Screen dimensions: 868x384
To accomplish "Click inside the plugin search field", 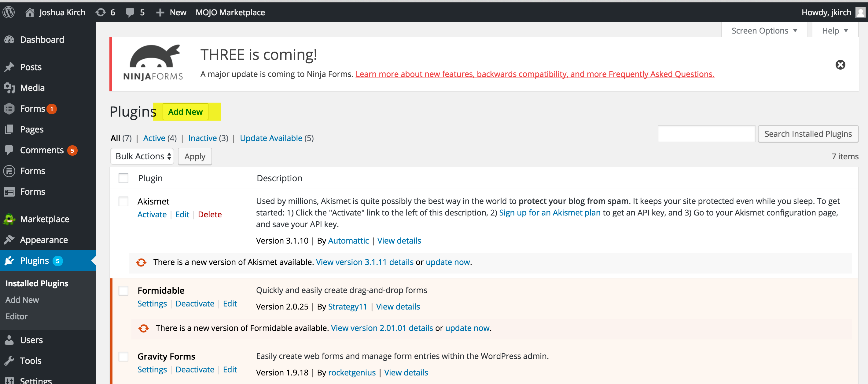I will click(707, 134).
